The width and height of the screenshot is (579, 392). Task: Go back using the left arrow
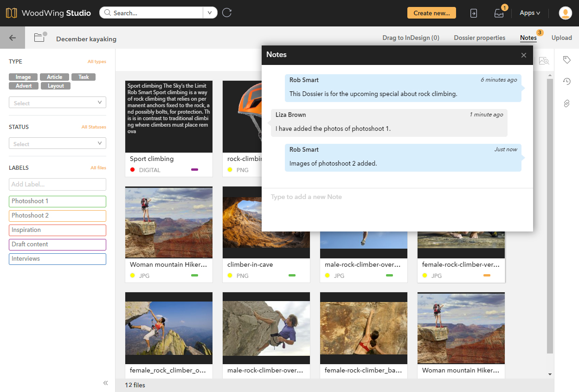(x=13, y=38)
